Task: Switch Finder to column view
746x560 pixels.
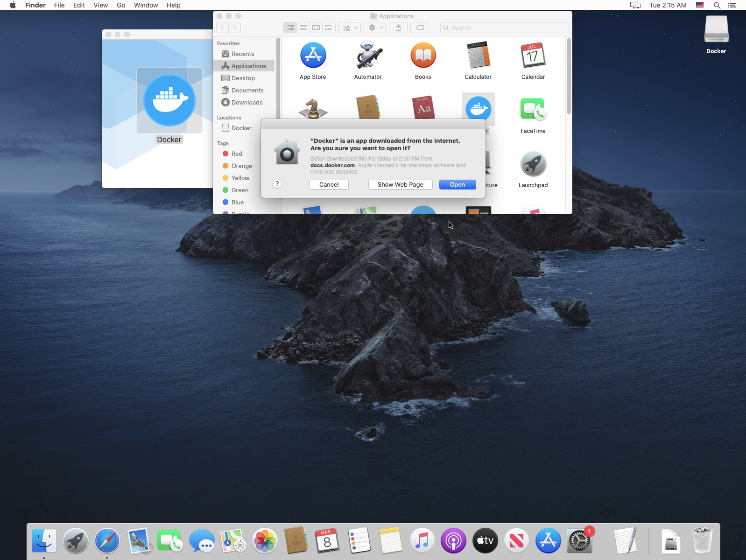Action: pyautogui.click(x=316, y=28)
